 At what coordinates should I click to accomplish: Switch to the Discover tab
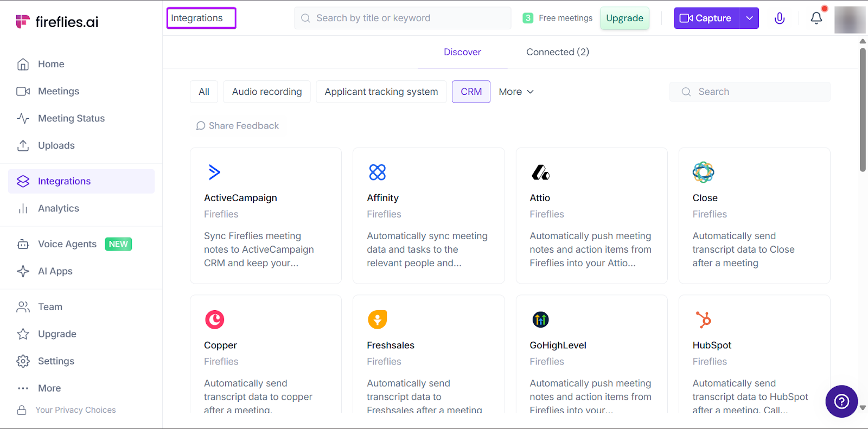click(x=462, y=52)
